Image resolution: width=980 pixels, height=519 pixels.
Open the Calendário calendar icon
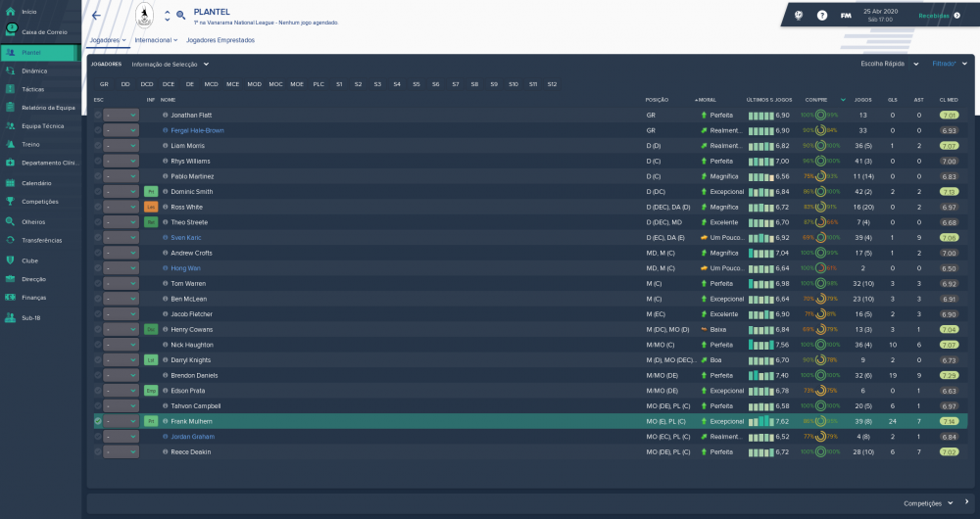[x=10, y=183]
